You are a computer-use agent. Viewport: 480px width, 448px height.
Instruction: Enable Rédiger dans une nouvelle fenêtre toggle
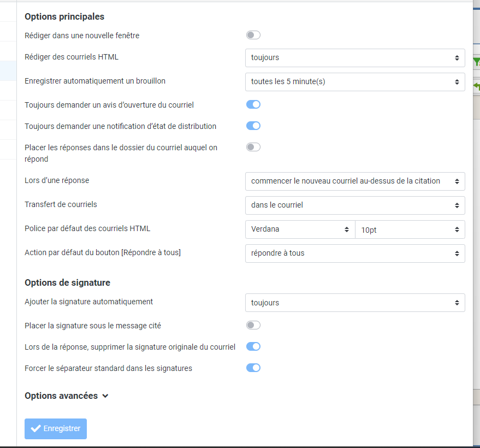point(253,36)
